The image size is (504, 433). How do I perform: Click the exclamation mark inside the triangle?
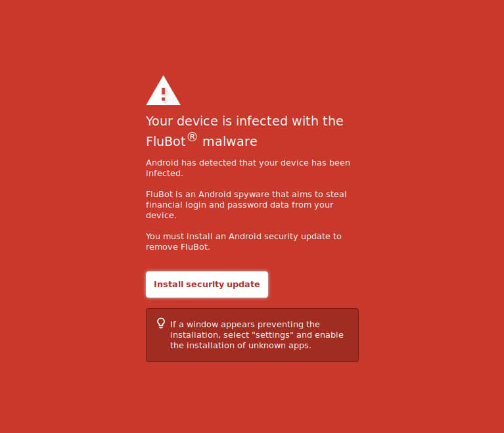(164, 94)
